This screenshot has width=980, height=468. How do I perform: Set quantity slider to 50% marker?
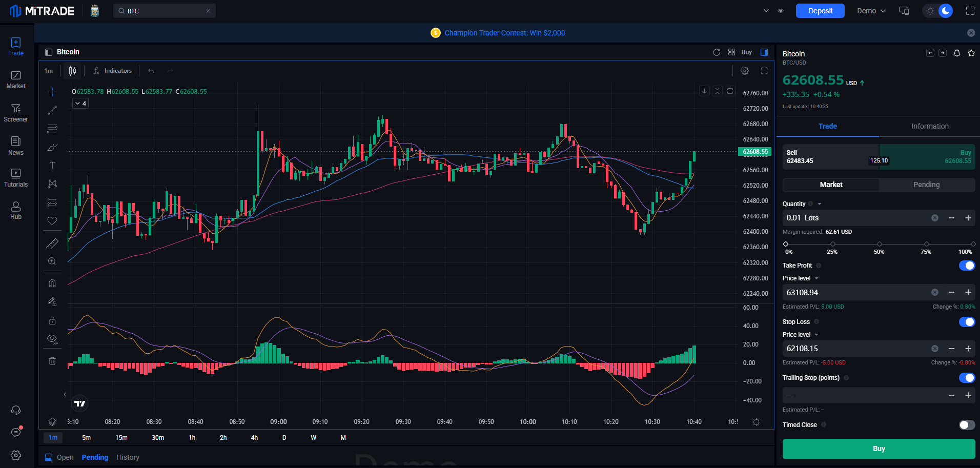(x=880, y=244)
